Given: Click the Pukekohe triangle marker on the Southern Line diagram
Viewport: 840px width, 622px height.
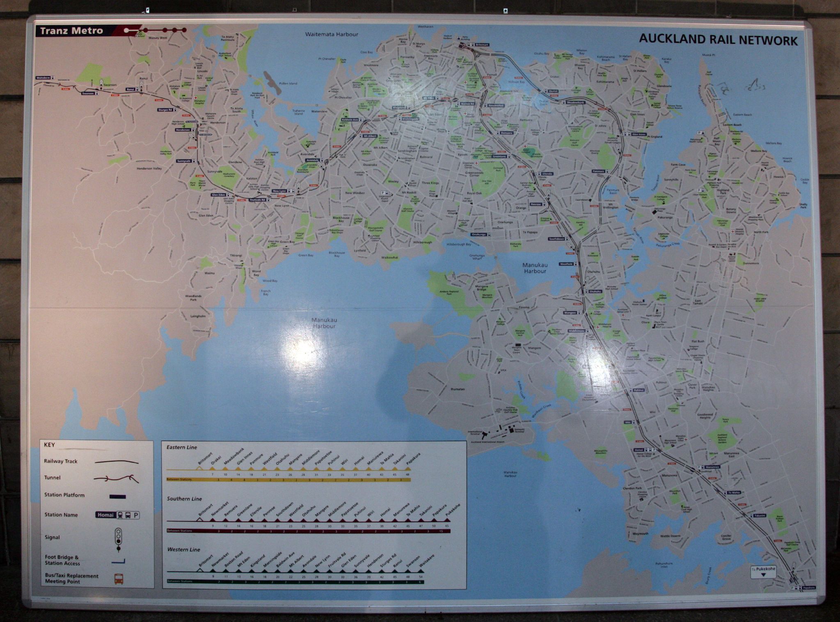Looking at the screenshot, I should click(x=447, y=519).
